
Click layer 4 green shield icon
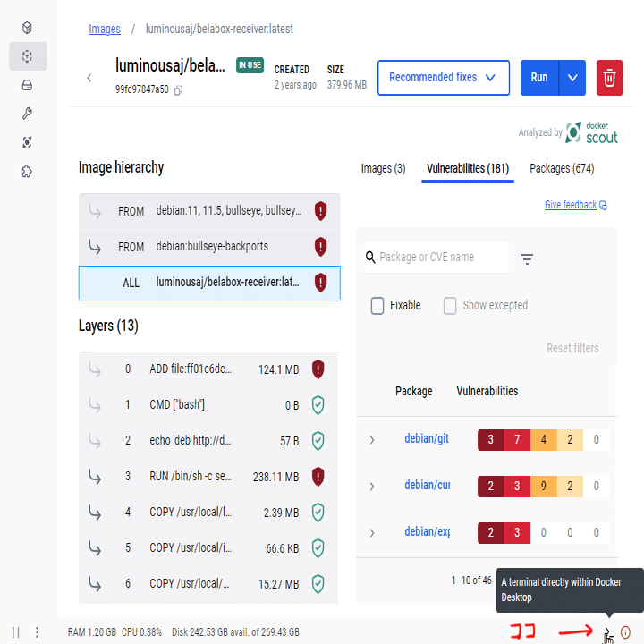click(318, 513)
